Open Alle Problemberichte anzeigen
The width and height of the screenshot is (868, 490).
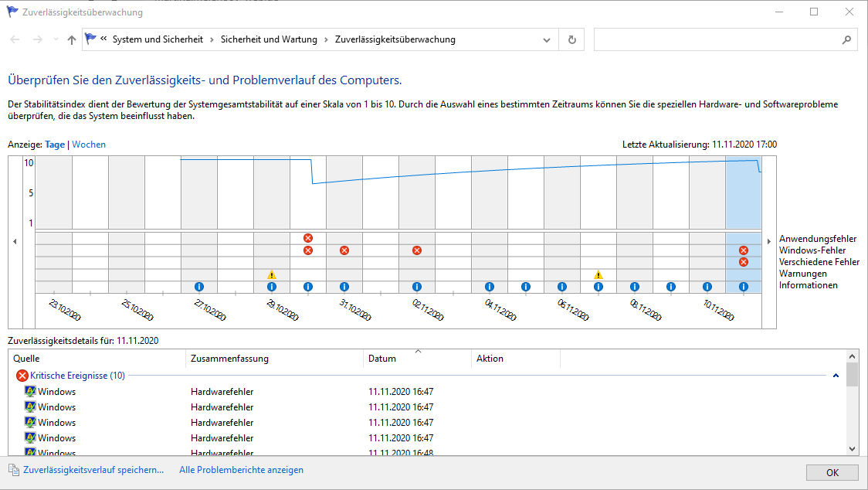click(x=242, y=469)
